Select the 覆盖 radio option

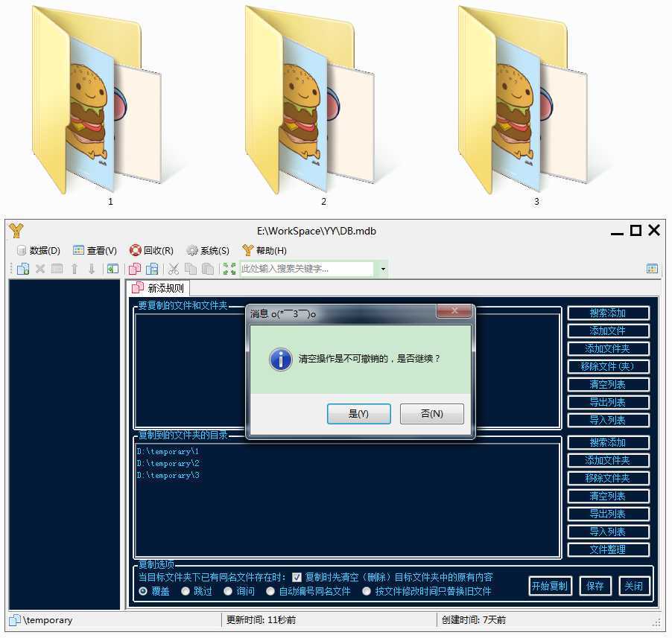[143, 591]
